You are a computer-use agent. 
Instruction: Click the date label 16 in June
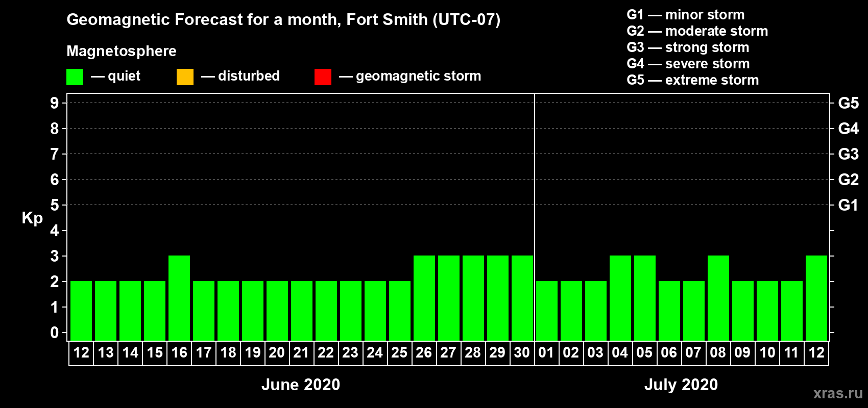[179, 352]
